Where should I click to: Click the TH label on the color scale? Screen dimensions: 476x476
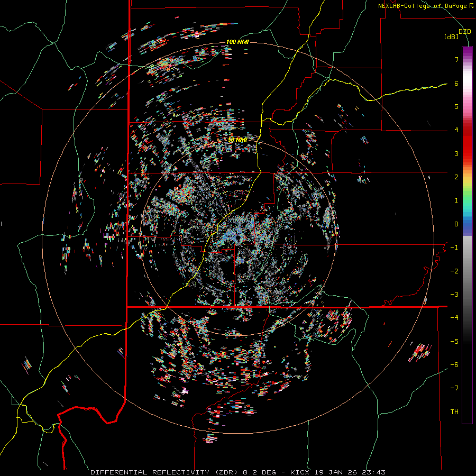(x=454, y=411)
